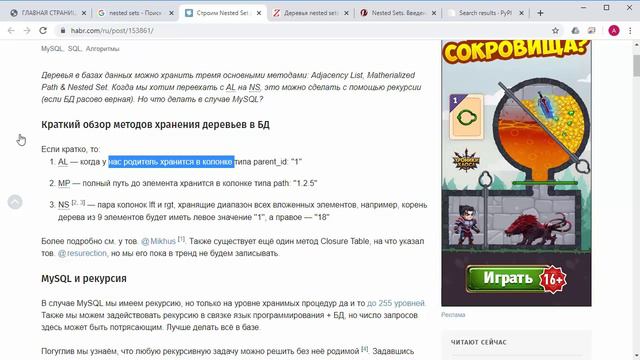Close the ГЛАВНАЯ СТРАНИЦА tab
640x360 pixels.
coord(84,13)
